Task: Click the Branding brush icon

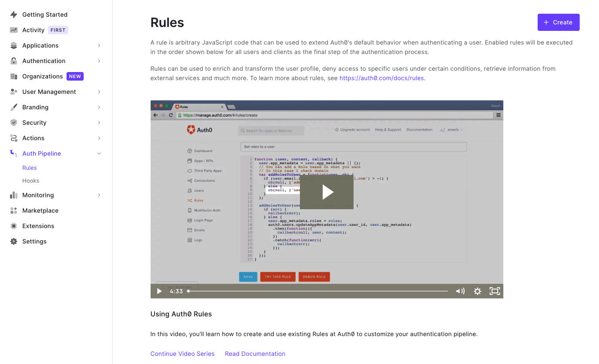Action: pyautogui.click(x=14, y=107)
